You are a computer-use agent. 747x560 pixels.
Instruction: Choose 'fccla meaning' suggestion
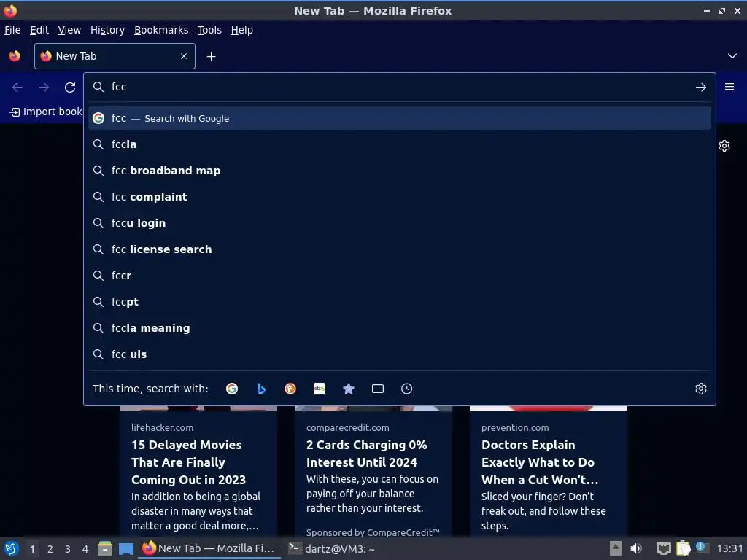399,327
